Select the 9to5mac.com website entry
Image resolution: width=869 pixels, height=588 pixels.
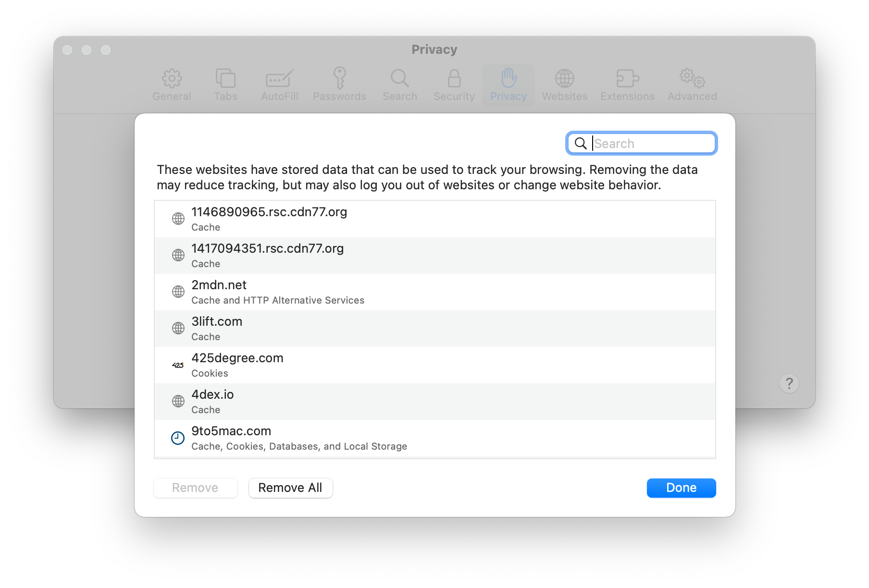[x=434, y=438]
